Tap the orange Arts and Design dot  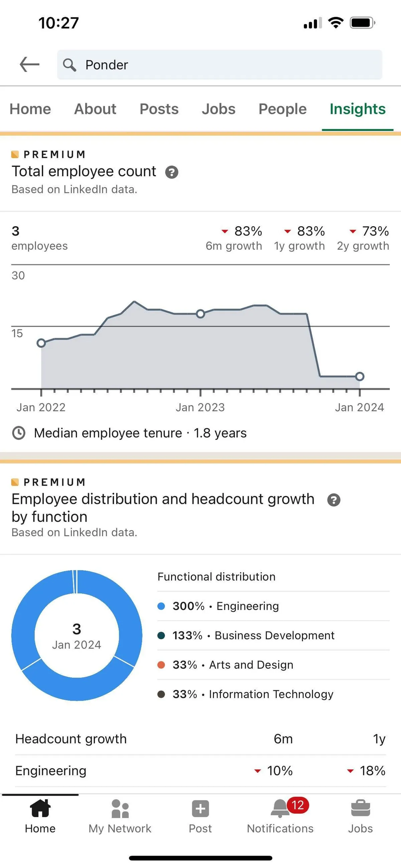[x=161, y=665]
